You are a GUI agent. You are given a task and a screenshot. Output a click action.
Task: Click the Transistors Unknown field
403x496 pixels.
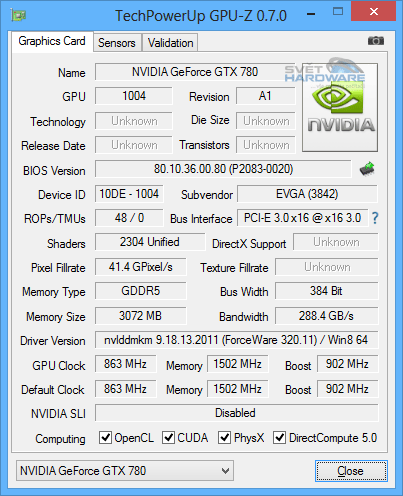click(266, 145)
